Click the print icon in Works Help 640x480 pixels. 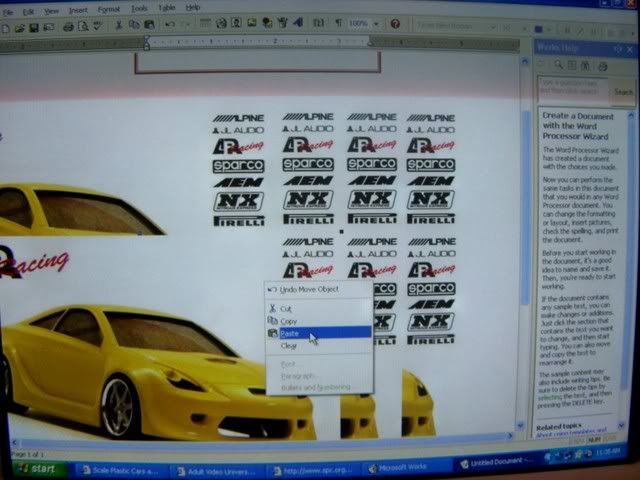(x=603, y=67)
